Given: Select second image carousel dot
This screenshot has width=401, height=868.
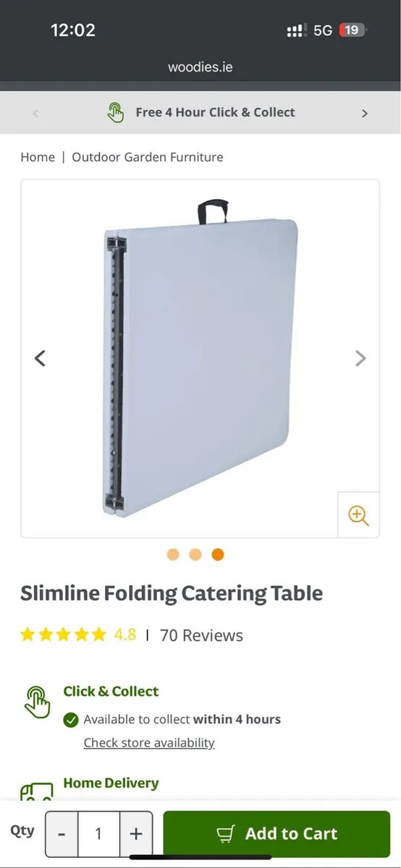Looking at the screenshot, I should click(195, 555).
